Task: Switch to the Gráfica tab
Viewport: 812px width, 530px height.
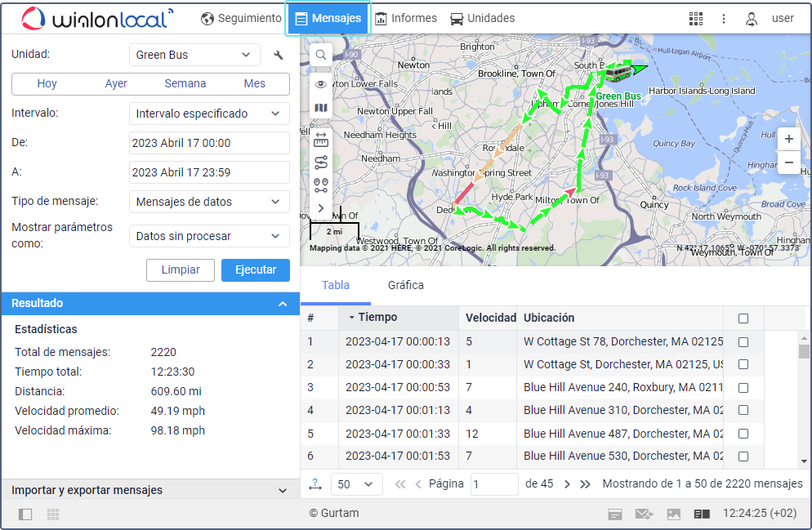Action: pos(405,285)
